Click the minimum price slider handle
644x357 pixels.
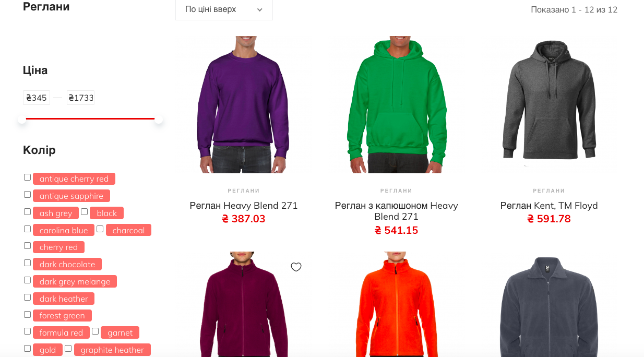22,119
